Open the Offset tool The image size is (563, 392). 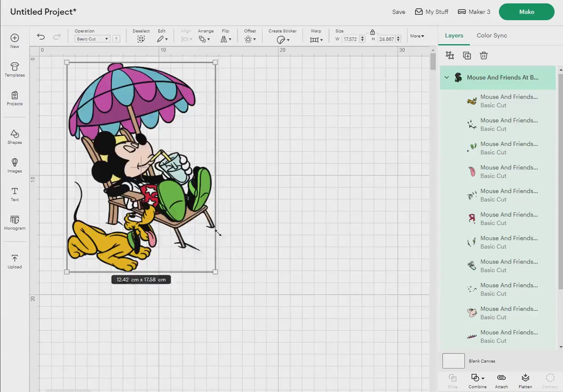point(249,39)
